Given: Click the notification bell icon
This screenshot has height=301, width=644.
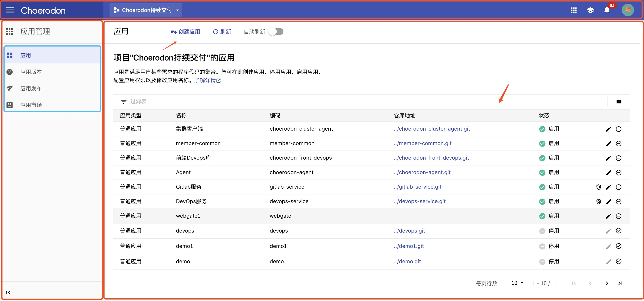Looking at the screenshot, I should coord(607,10).
